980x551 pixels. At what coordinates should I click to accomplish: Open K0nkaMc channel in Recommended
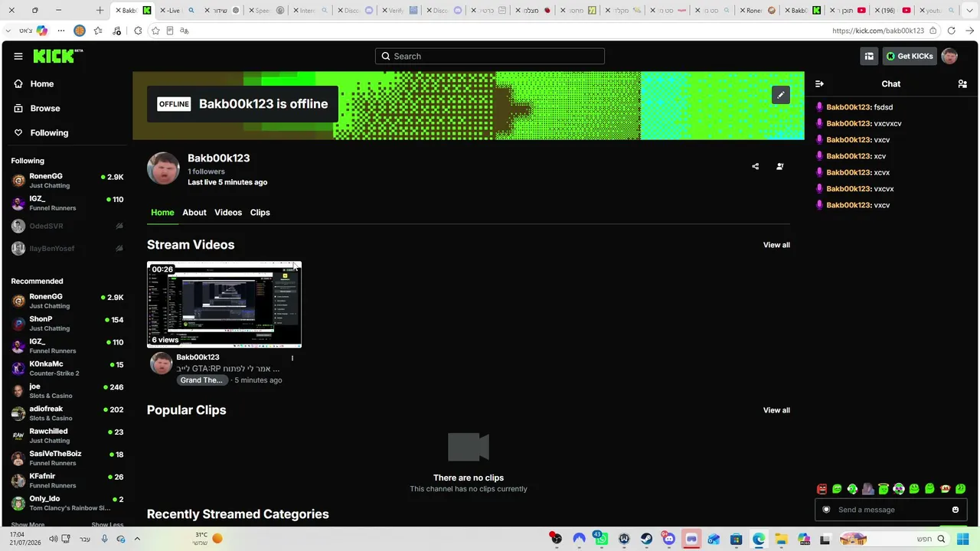(x=67, y=369)
